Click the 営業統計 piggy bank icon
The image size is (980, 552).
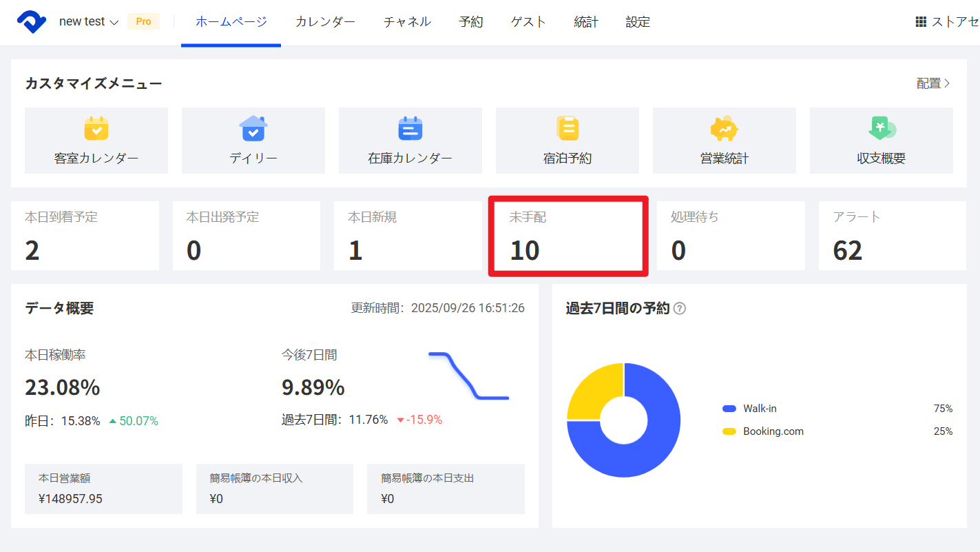[x=724, y=128]
